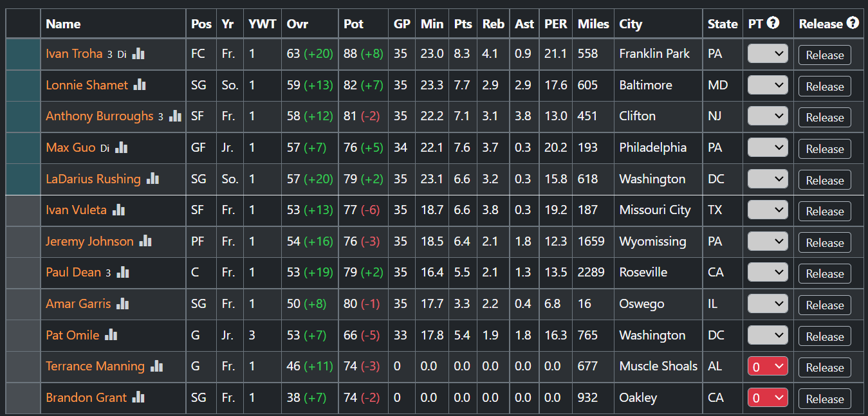Image resolution: width=868 pixels, height=416 pixels.
Task: Open red PT dropdown for Brandon Grant
Action: tap(768, 398)
